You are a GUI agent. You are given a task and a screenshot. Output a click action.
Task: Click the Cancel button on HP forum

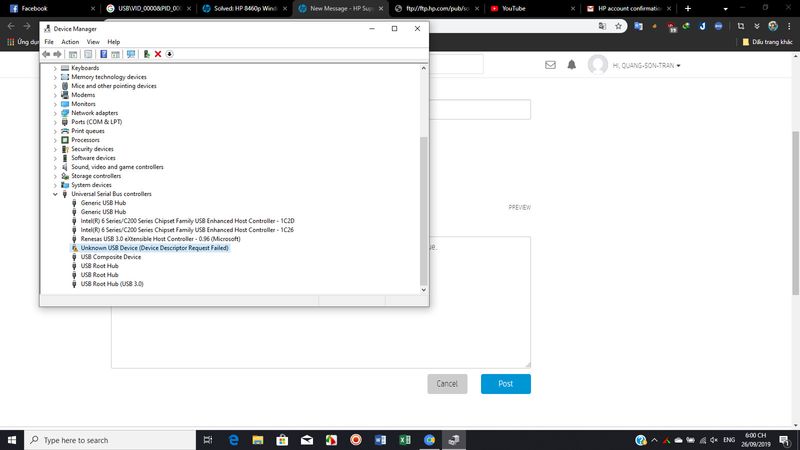pyautogui.click(x=447, y=384)
